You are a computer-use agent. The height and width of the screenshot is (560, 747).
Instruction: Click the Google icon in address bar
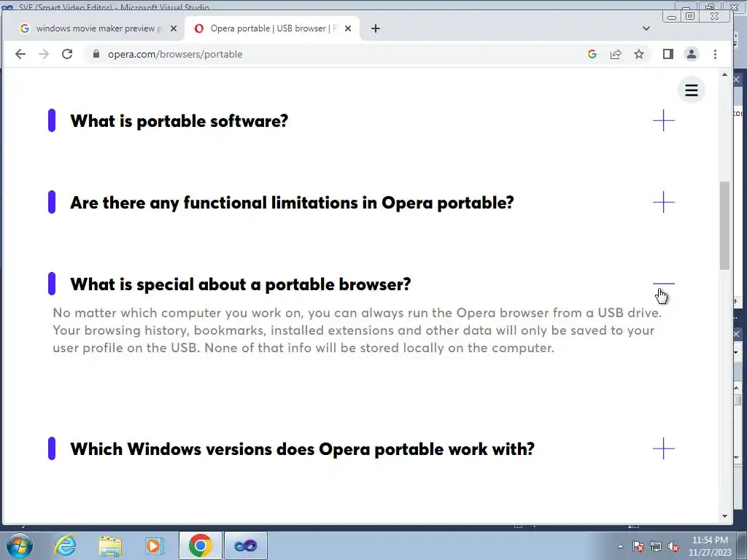[x=592, y=54]
